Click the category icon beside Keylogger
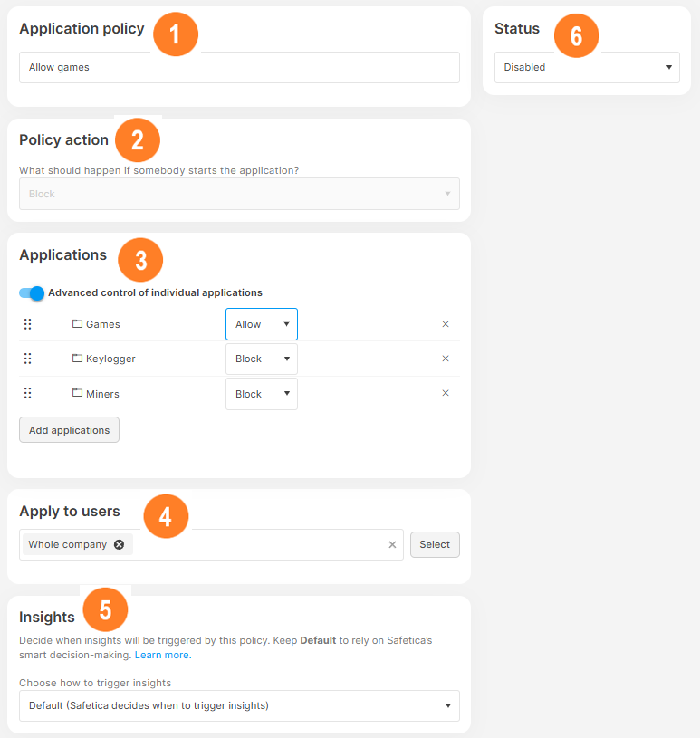 pyautogui.click(x=76, y=358)
